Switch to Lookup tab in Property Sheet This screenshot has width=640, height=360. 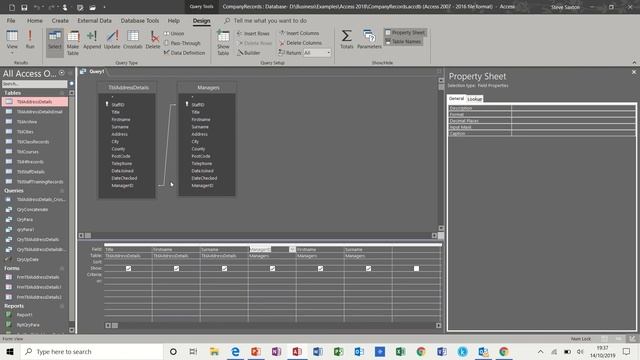click(474, 99)
